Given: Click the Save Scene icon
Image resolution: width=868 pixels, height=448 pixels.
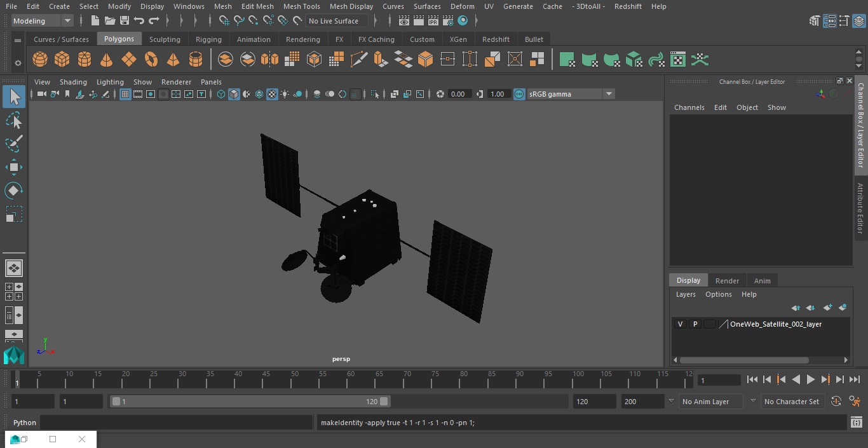Looking at the screenshot, I should [x=125, y=21].
